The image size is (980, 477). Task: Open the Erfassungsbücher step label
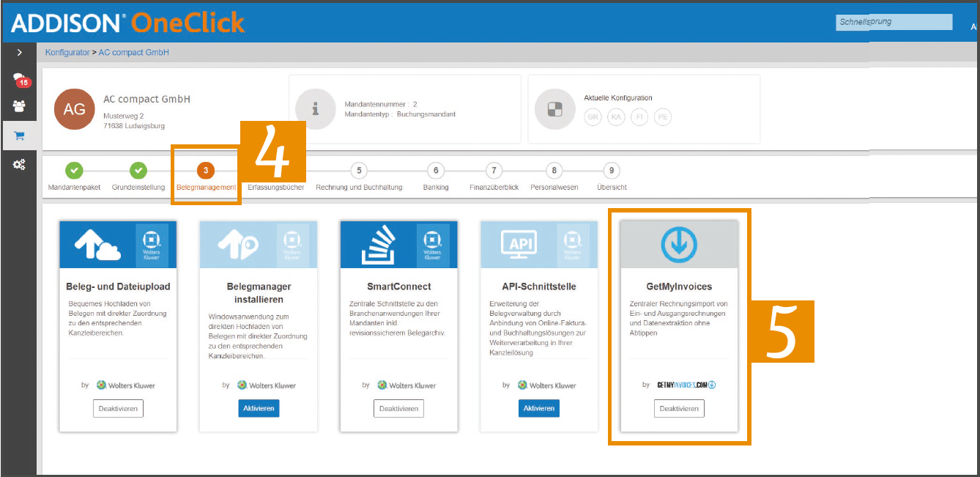click(276, 187)
